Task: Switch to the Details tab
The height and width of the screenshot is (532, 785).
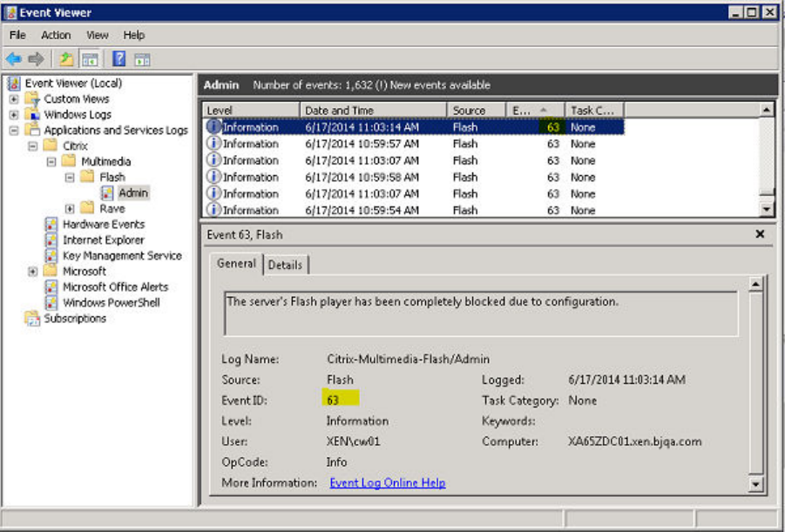Action: 285,265
